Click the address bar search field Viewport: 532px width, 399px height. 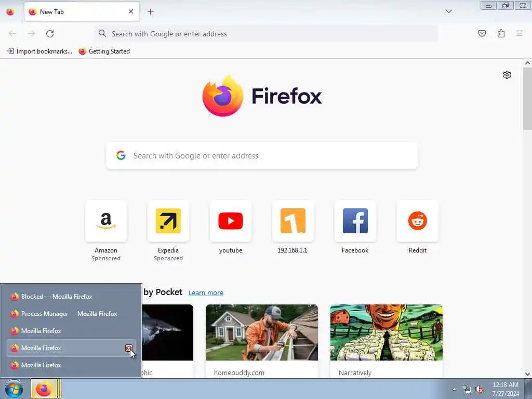coord(267,34)
